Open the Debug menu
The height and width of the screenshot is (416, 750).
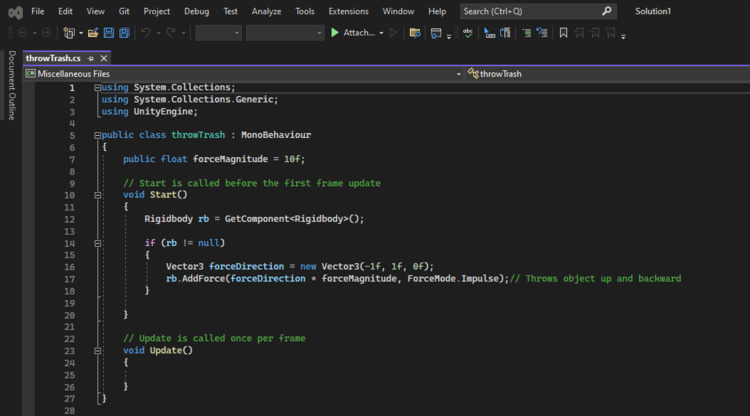197,11
